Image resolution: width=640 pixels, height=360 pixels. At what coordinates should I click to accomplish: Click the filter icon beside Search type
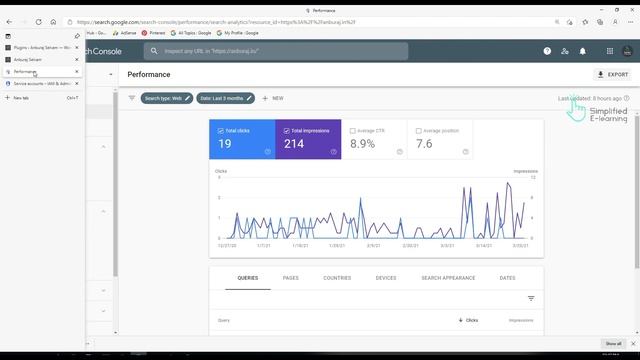[x=131, y=98]
